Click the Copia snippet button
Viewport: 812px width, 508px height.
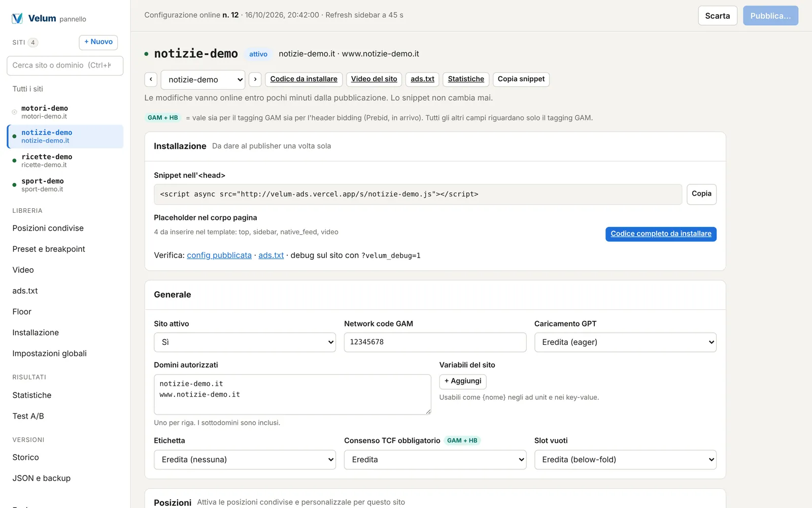pos(521,79)
